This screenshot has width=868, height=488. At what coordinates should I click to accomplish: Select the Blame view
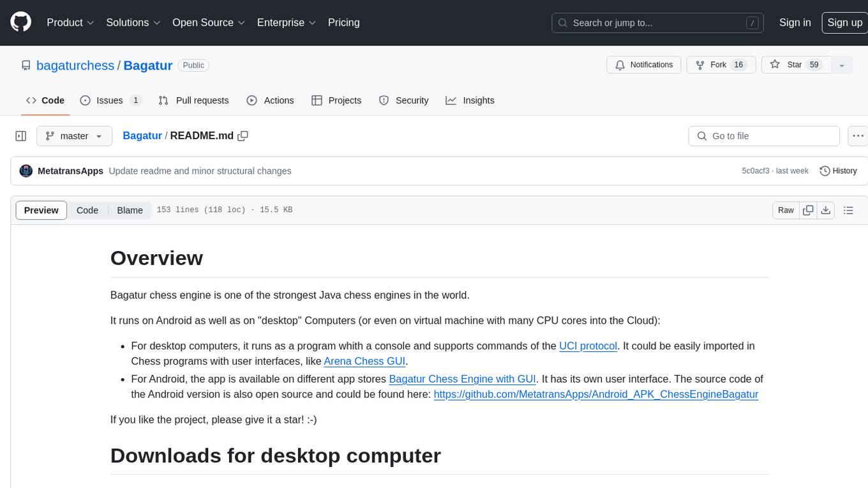(130, 210)
